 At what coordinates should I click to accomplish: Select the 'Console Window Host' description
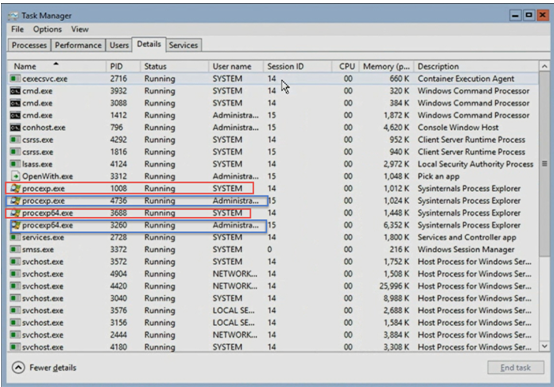point(458,127)
